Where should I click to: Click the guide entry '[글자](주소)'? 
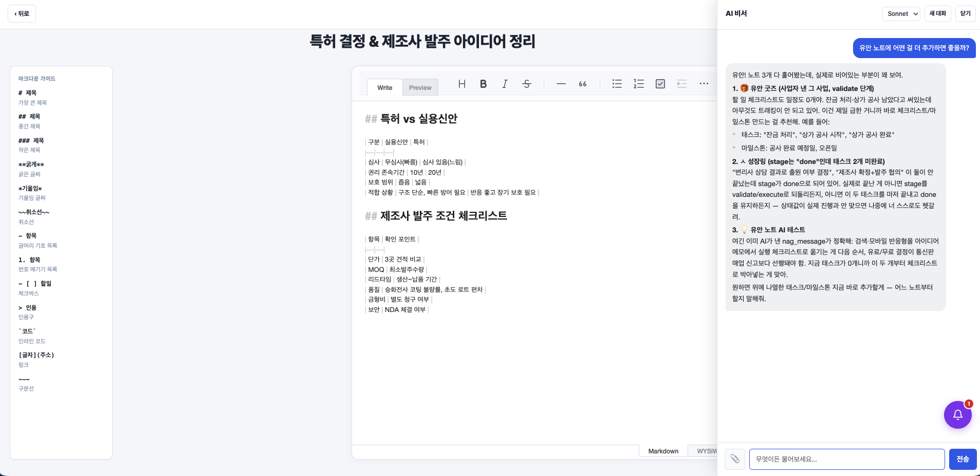(36, 355)
